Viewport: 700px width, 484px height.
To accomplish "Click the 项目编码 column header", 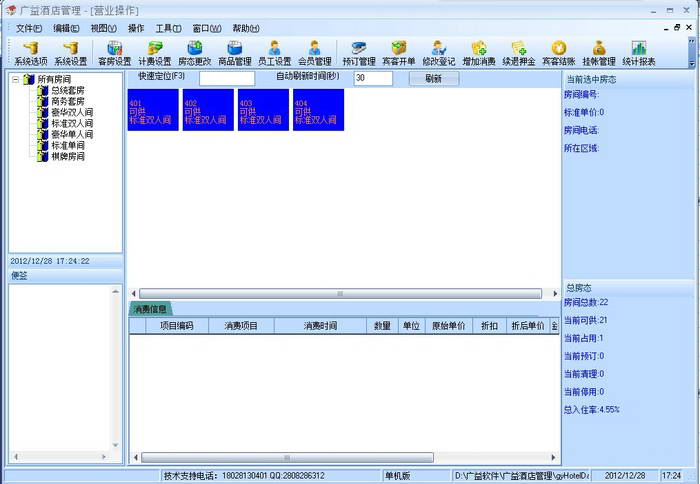I will click(x=177, y=326).
